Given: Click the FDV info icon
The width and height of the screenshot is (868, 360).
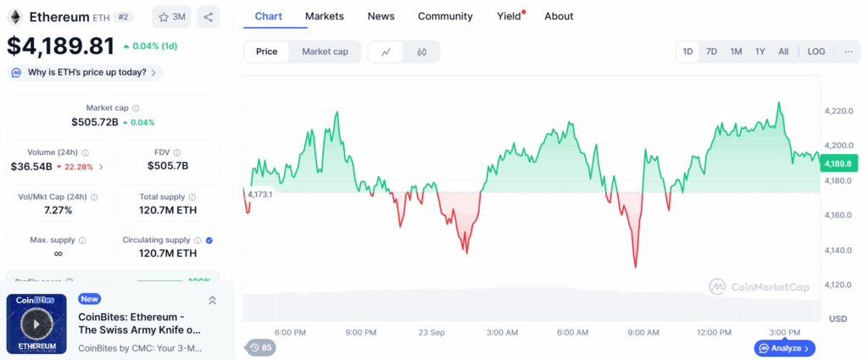Looking at the screenshot, I should (x=176, y=152).
